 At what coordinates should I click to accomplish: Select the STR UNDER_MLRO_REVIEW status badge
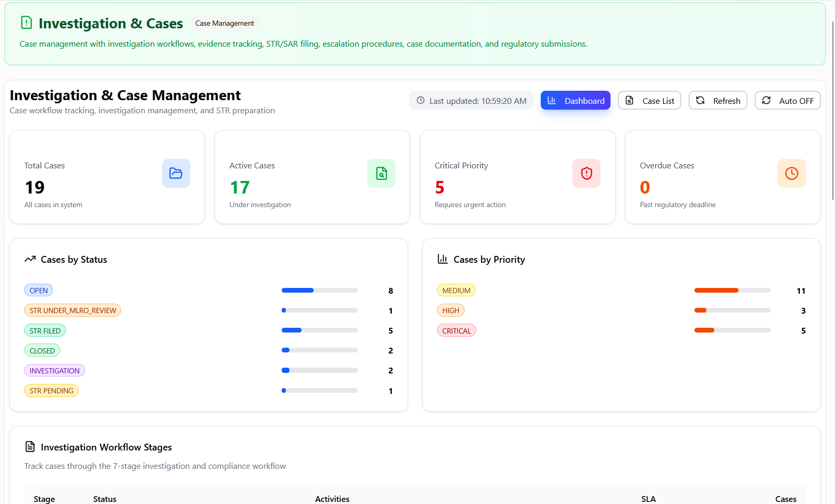coord(72,310)
